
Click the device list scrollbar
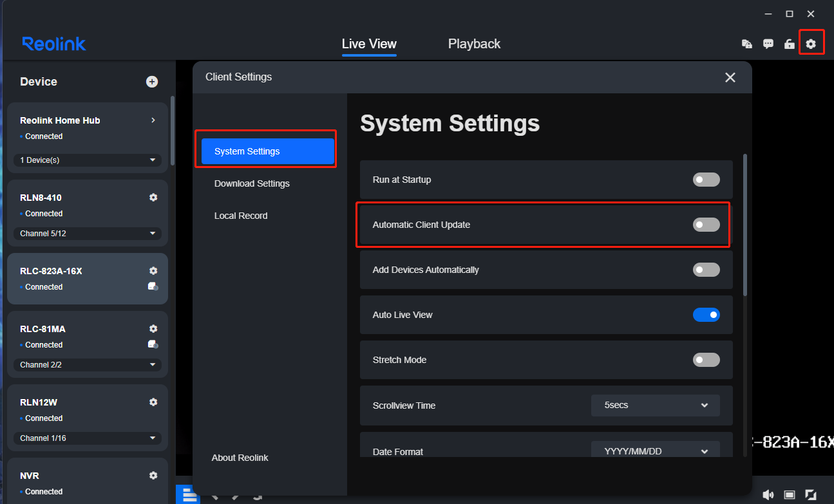172,131
